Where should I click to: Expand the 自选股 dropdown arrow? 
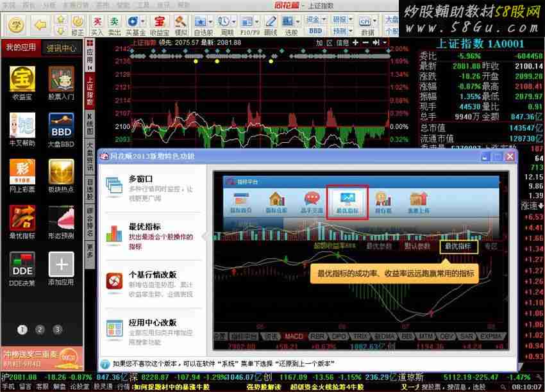click(210, 22)
